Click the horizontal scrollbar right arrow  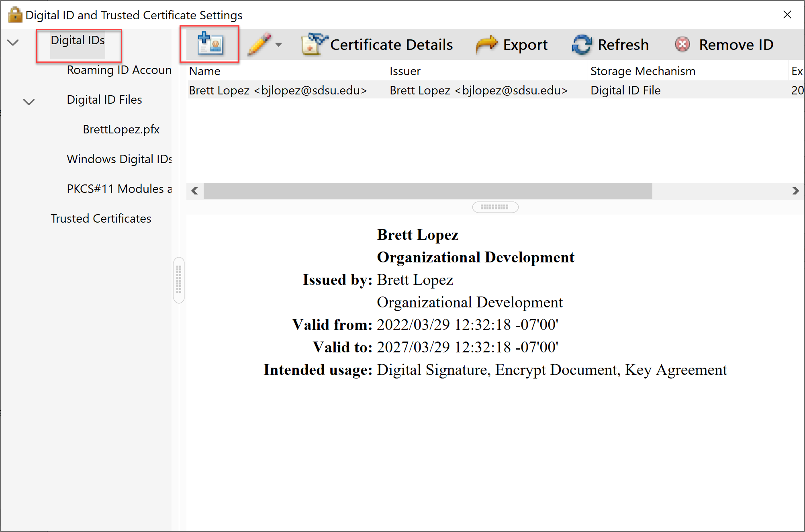click(795, 191)
